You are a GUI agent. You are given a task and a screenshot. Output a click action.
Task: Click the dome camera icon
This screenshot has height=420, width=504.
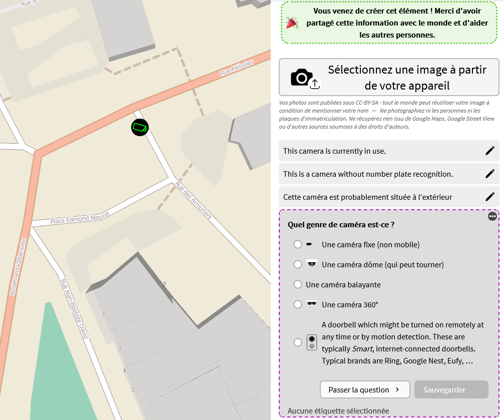(x=312, y=264)
